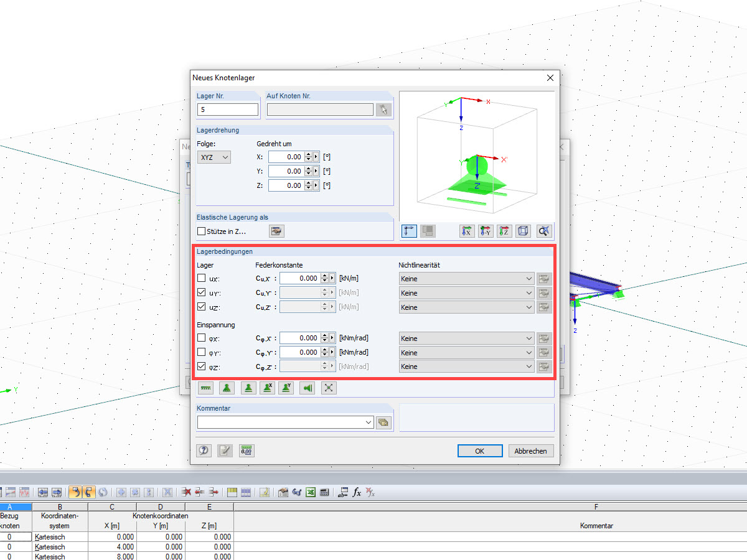Open the Folge XYZ dropdown
Viewport: 747px width, 560px height.
(x=214, y=157)
